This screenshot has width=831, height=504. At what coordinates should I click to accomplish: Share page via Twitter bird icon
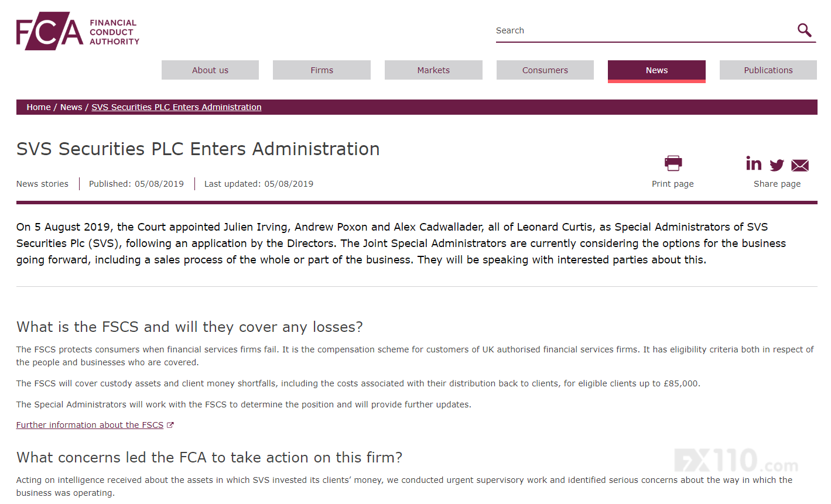pyautogui.click(x=777, y=165)
